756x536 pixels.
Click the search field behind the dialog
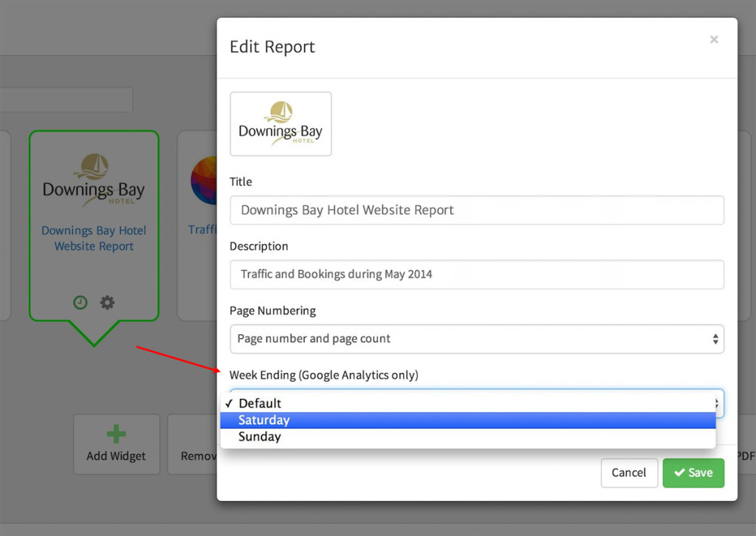[66, 100]
